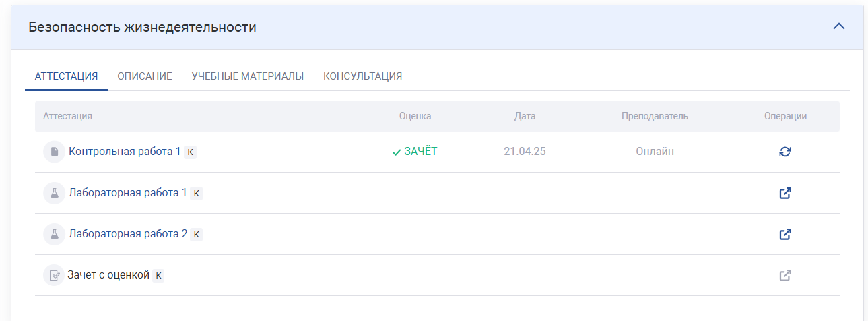Open the ОПИСАНИЕ tab

[x=145, y=76]
